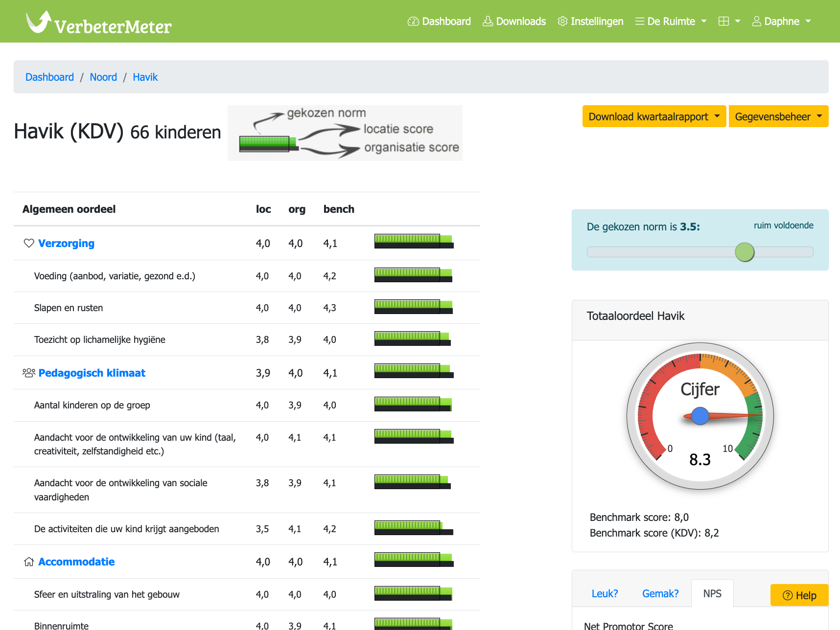This screenshot has height=630, width=840.
Task: Switch to the Leuk? tab
Action: click(605, 593)
